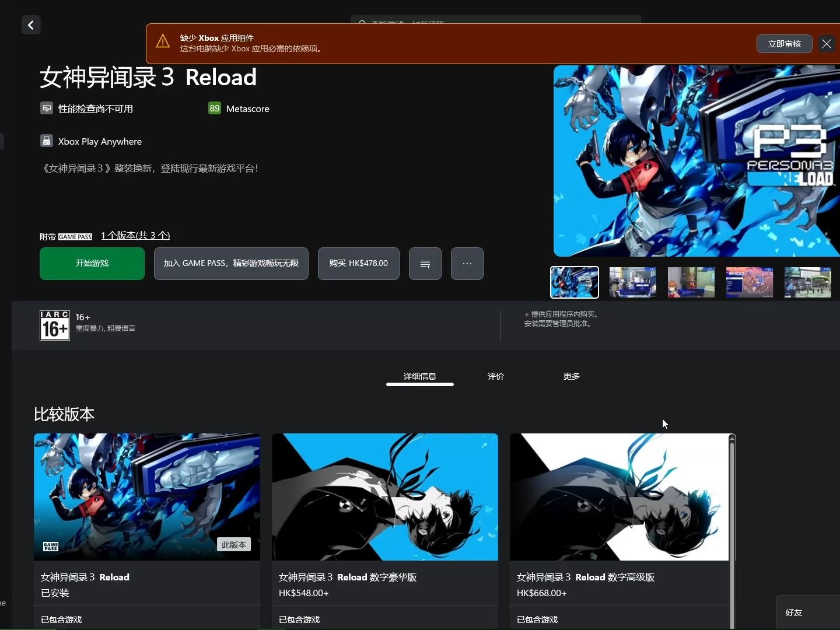Open the 1 个版本(共 3 个) link
840x630 pixels.
[x=135, y=236]
